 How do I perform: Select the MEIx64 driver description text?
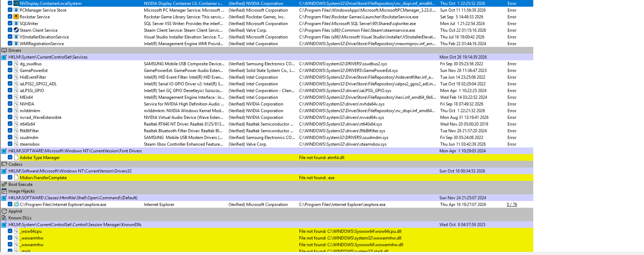(x=184, y=97)
